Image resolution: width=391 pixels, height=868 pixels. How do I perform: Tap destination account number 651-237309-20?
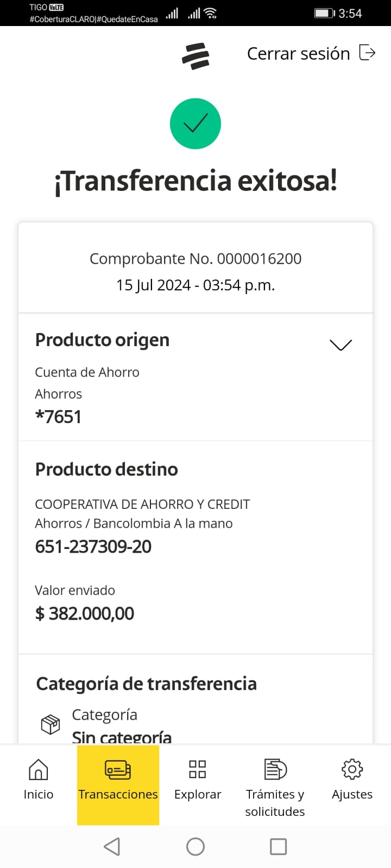(x=93, y=546)
